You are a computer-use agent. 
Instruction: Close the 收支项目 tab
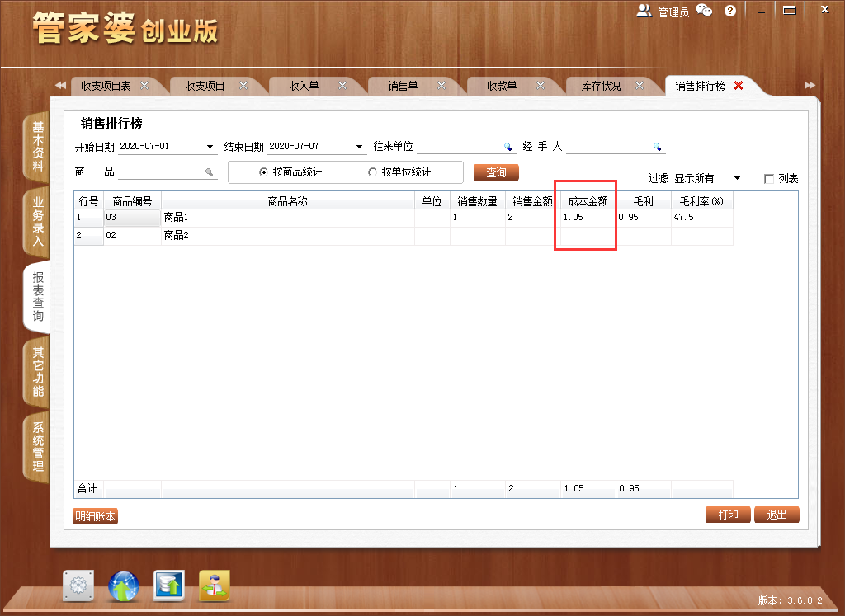(x=243, y=86)
